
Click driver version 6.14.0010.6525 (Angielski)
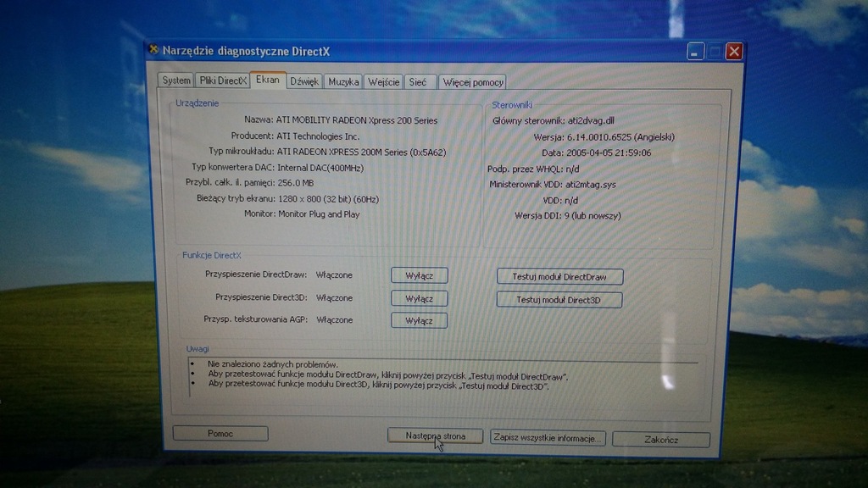(x=620, y=137)
